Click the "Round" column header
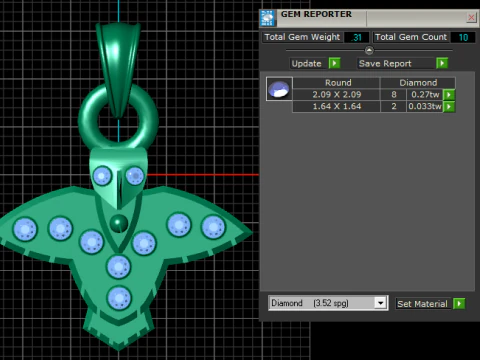Viewport: 480px width, 360px height. point(337,83)
